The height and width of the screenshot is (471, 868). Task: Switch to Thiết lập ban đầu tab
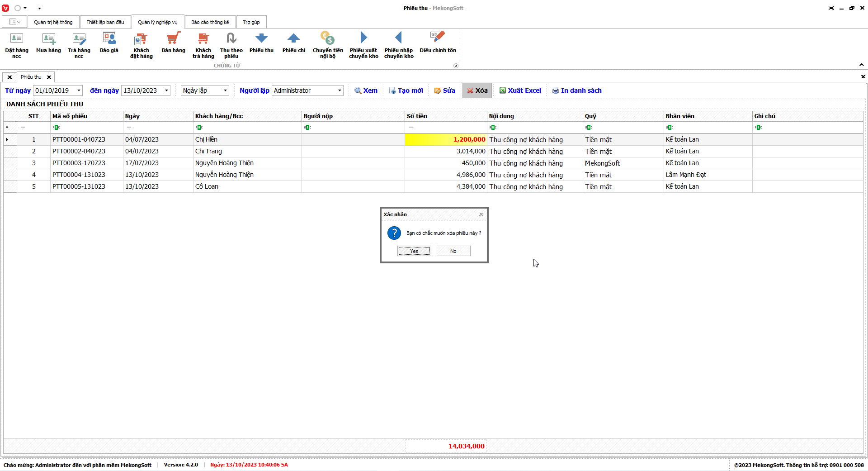(x=105, y=22)
